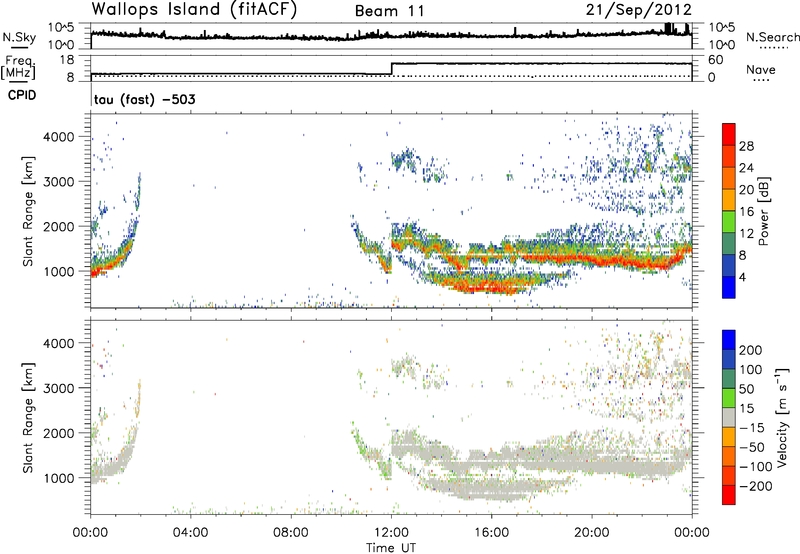Click the "18" frequency tick label
Viewport: 800px width, 554px height.
66,60
